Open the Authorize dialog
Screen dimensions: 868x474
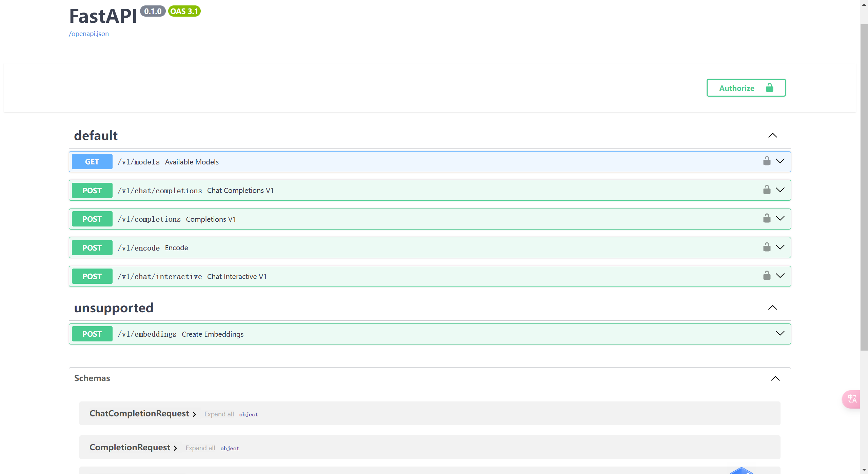click(x=746, y=88)
